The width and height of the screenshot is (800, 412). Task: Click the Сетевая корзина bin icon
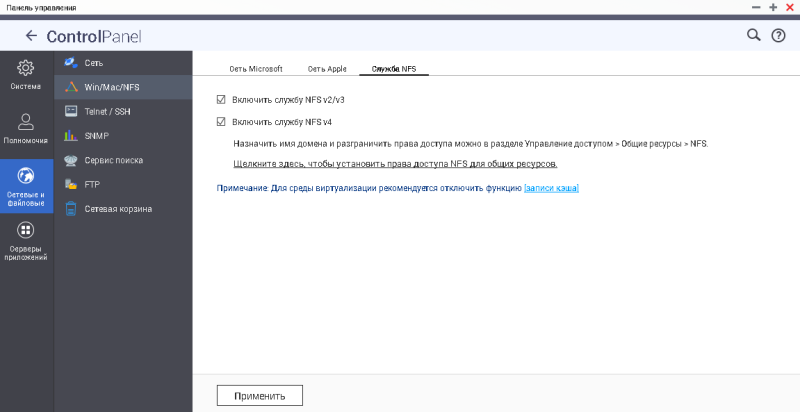(71, 209)
